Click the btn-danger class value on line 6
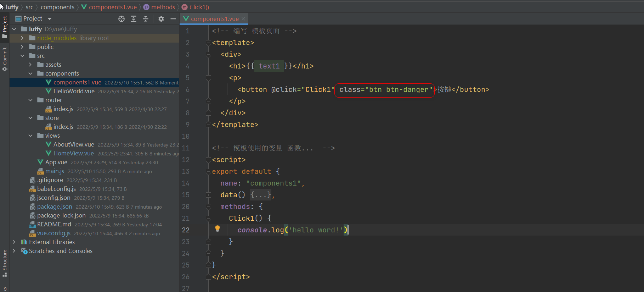The width and height of the screenshot is (644, 292). coord(407,89)
